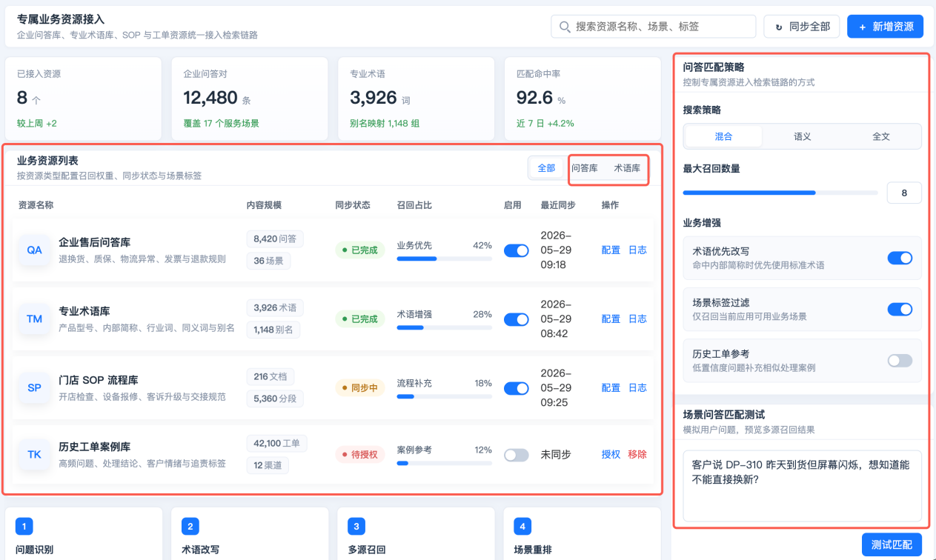Viewport: 936px width, 560px height.
Task: Click the 待授权 status badge
Action: pyautogui.click(x=359, y=454)
